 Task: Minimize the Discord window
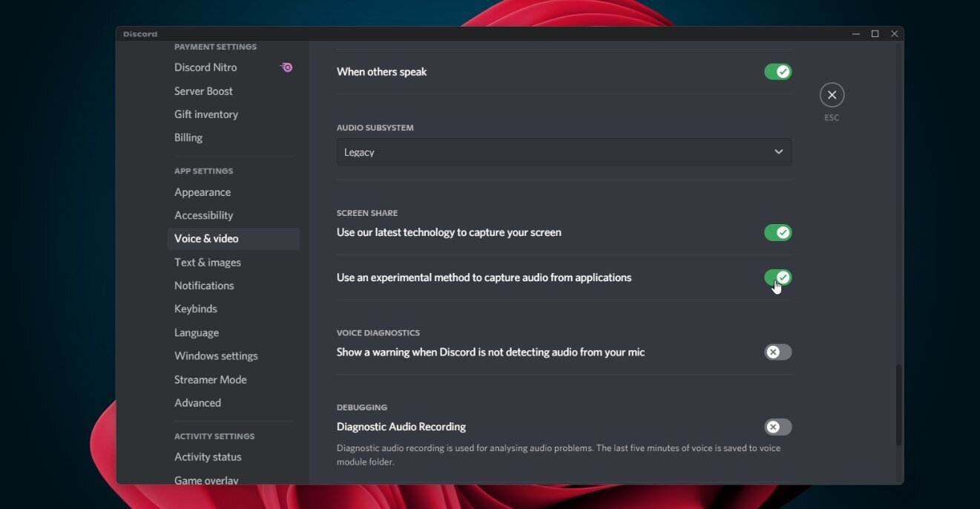click(x=855, y=34)
